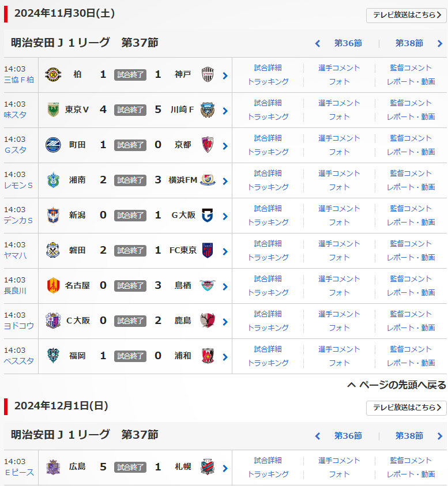Click the Nagoya Grampus club crest

click(53, 286)
